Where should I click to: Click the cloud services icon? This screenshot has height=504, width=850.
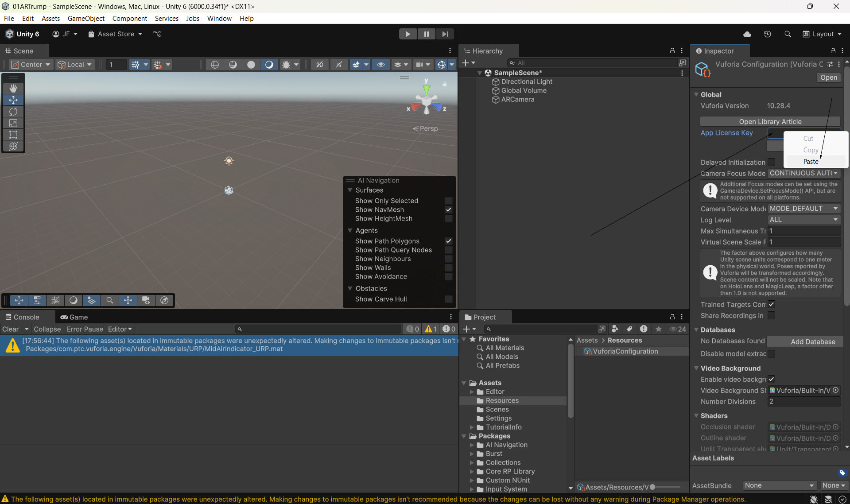click(747, 34)
